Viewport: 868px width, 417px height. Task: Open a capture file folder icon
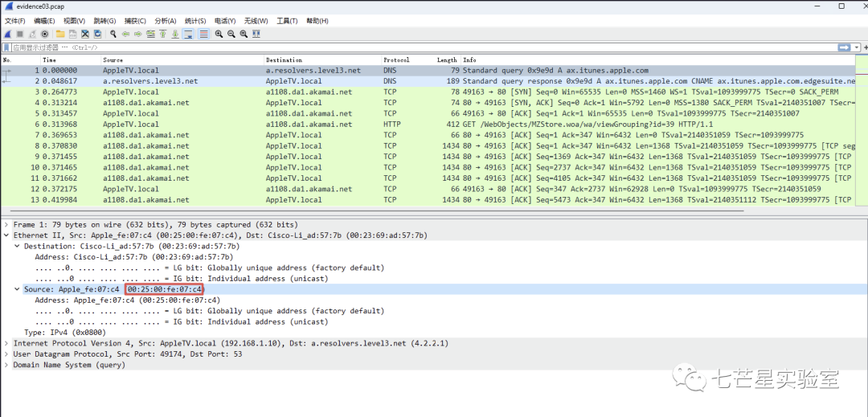click(x=59, y=34)
